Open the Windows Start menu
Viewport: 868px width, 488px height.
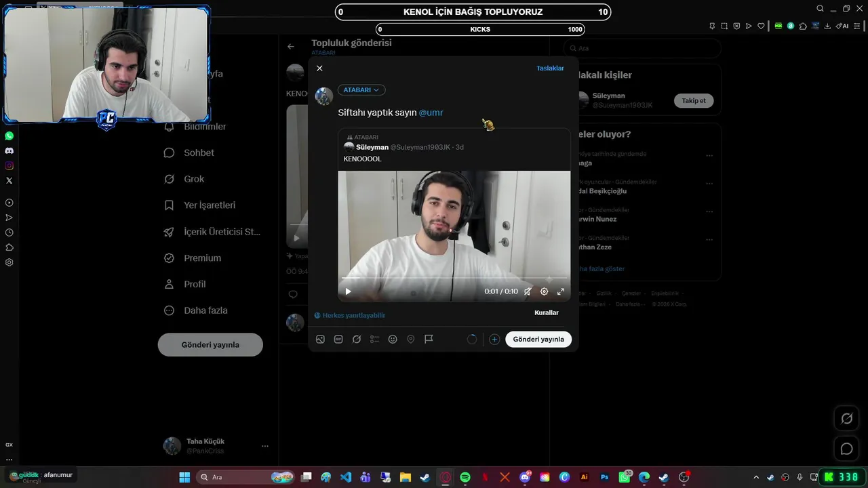(x=184, y=477)
